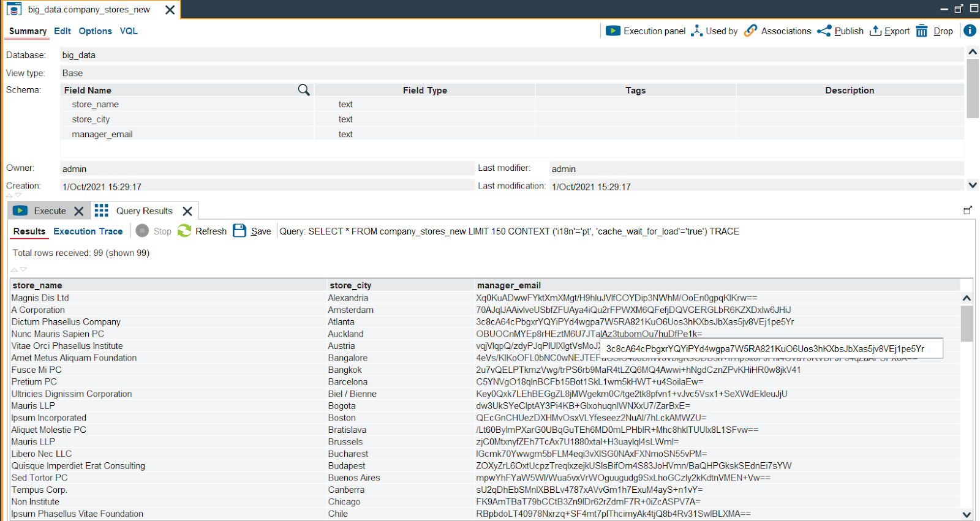Select the A Corporation row
The height and width of the screenshot is (521, 980).
click(485, 310)
